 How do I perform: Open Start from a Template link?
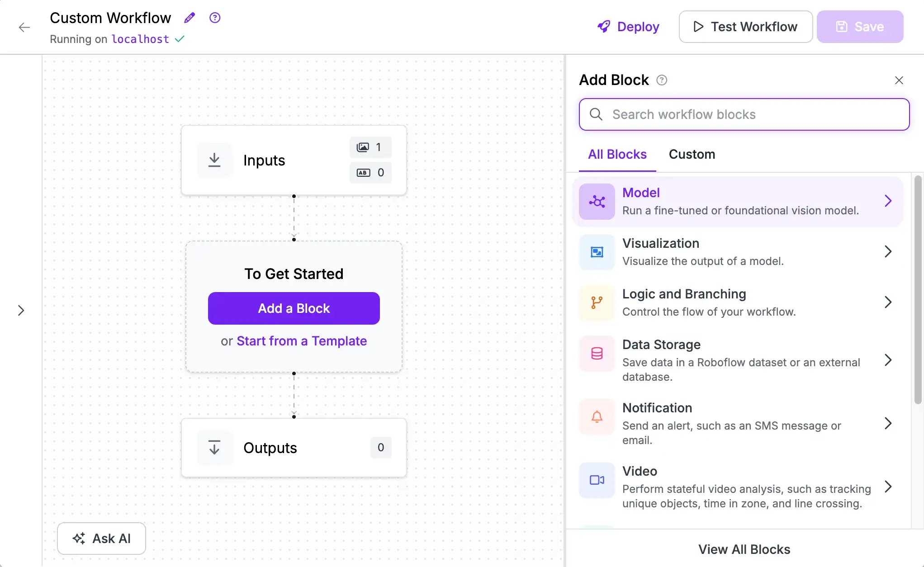(302, 341)
